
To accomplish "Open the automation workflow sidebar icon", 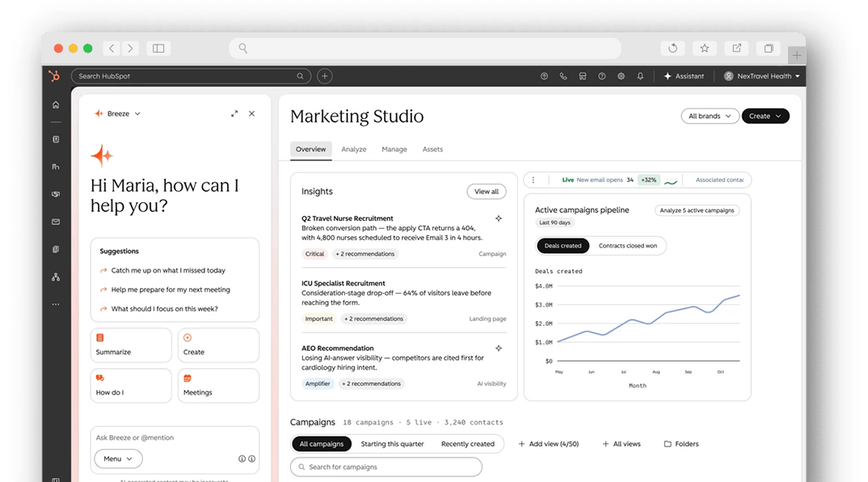I will click(56, 277).
